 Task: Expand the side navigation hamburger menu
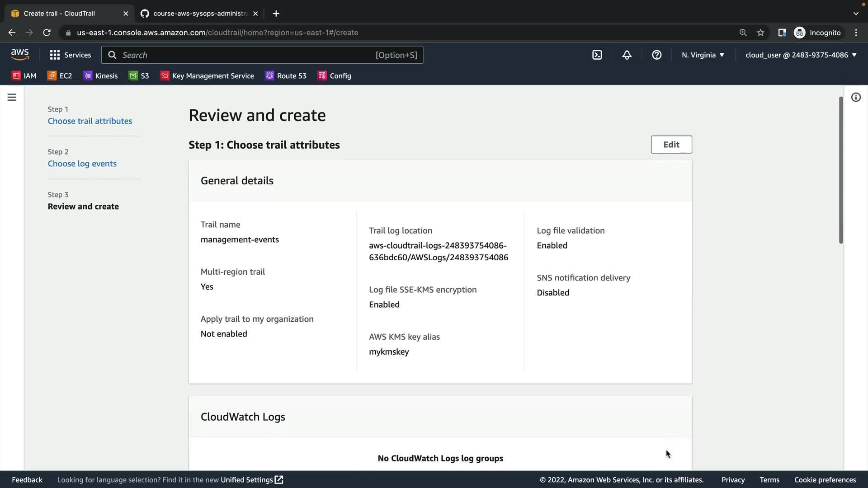click(12, 97)
